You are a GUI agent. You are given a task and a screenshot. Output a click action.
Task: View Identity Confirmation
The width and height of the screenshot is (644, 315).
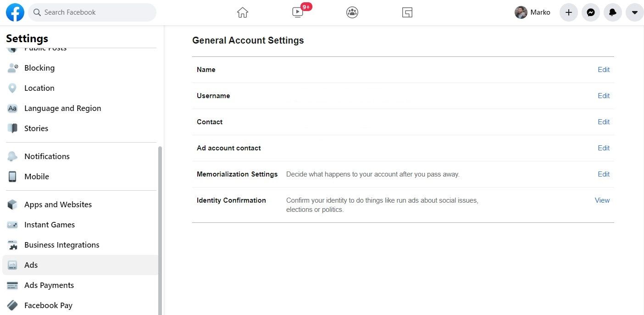(602, 200)
